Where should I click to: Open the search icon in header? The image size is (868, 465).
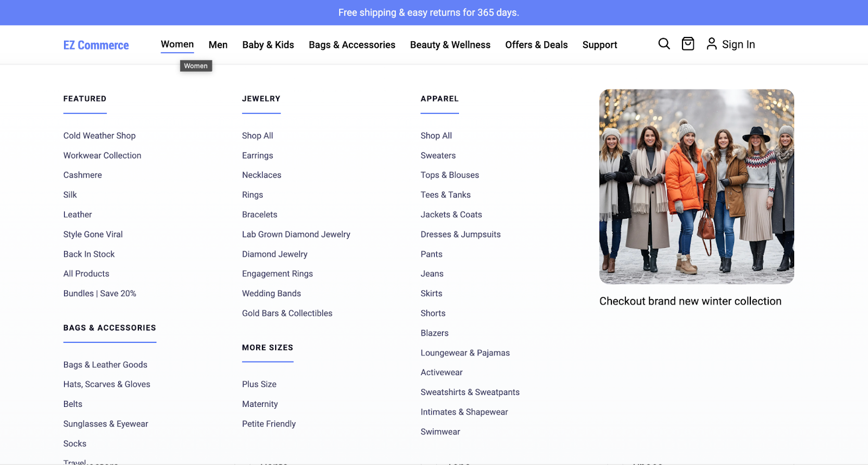point(664,44)
